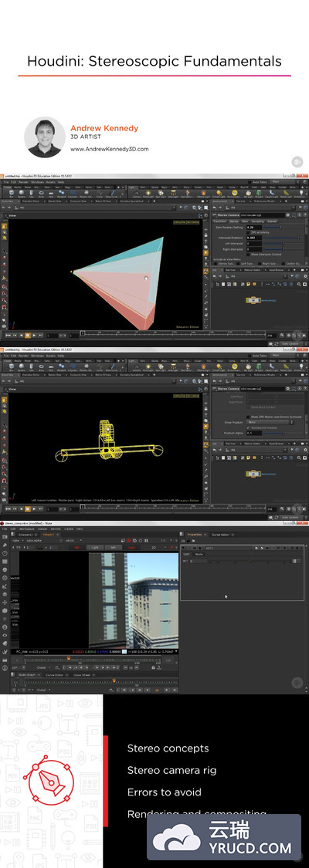Open the Show Frustum dropdown set to None
This screenshot has height=868, width=309.
tap(271, 422)
